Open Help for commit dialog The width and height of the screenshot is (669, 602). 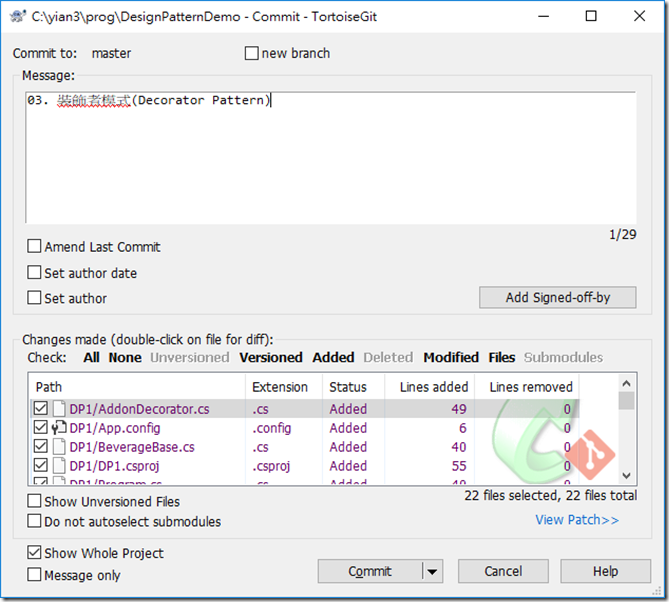pyautogui.click(x=605, y=572)
